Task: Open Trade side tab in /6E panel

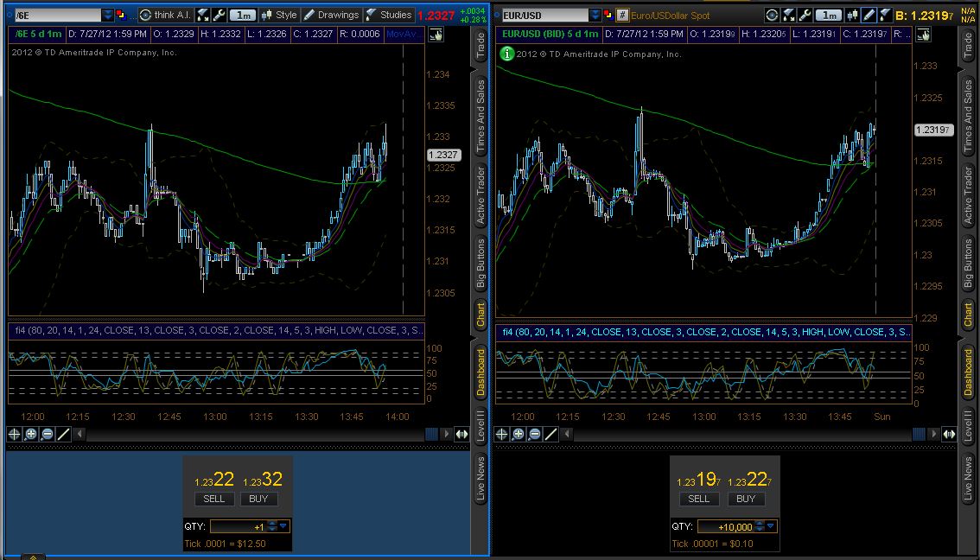Action: point(480,45)
